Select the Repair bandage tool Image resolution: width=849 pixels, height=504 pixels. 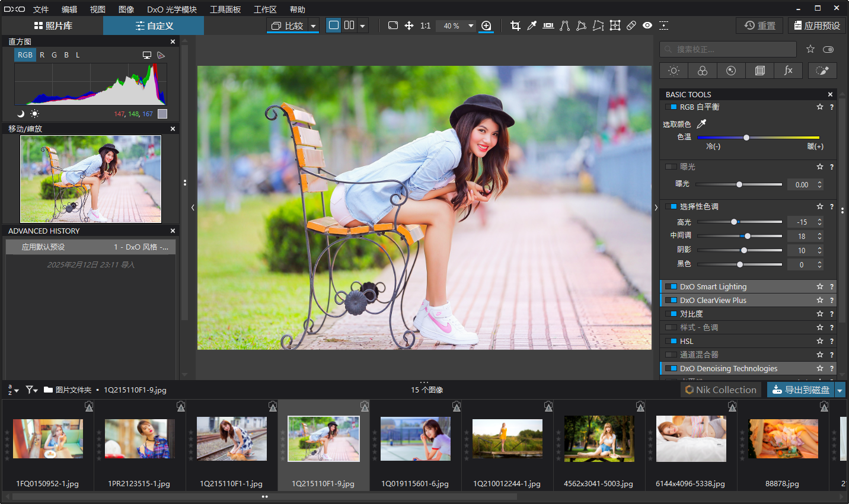pyautogui.click(x=631, y=25)
